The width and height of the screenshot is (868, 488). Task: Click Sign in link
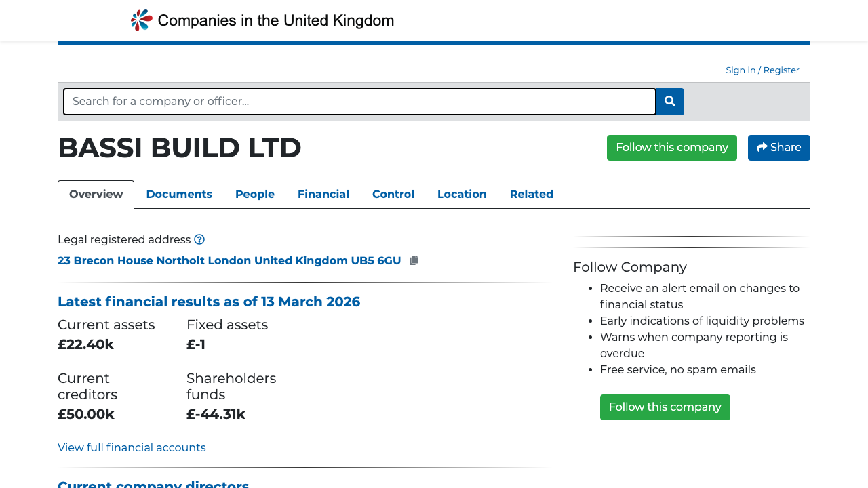741,70
